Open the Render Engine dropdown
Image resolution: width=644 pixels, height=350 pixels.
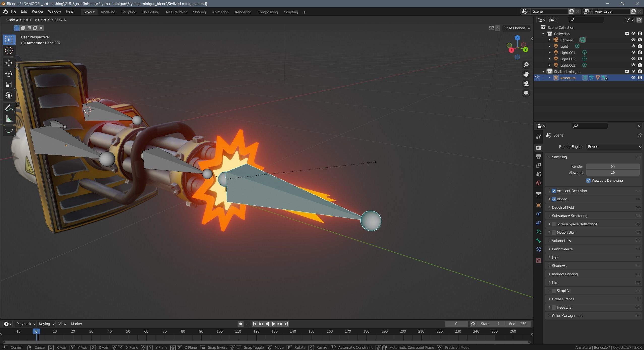point(614,147)
